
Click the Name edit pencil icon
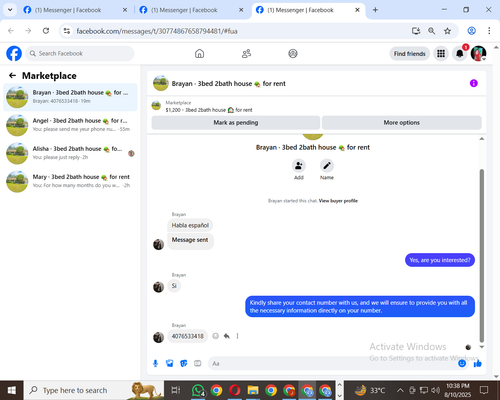point(327,166)
